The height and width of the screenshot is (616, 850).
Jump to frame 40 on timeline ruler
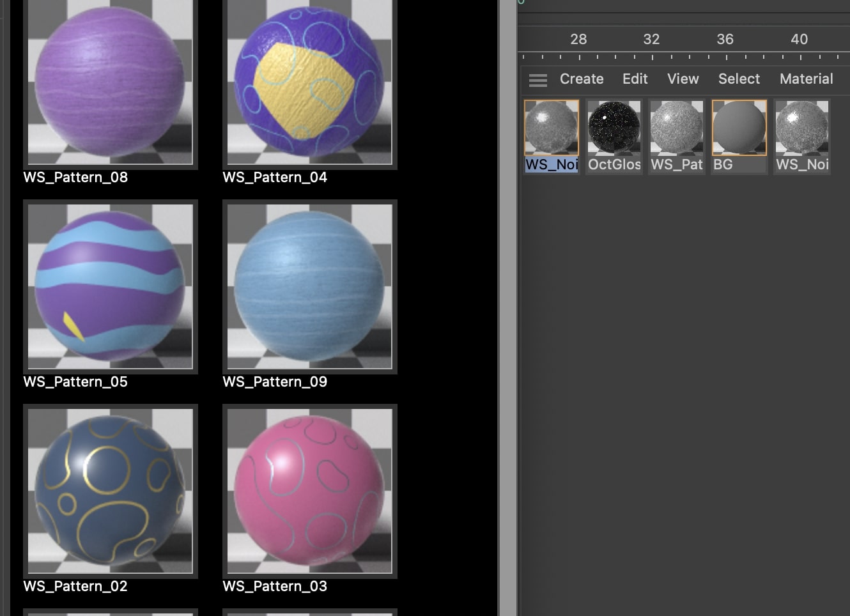799,40
